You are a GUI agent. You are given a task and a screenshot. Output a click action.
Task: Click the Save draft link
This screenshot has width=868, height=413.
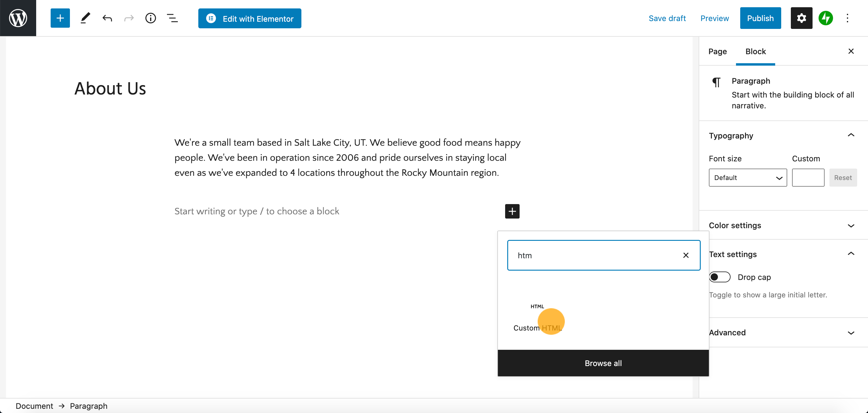click(667, 18)
